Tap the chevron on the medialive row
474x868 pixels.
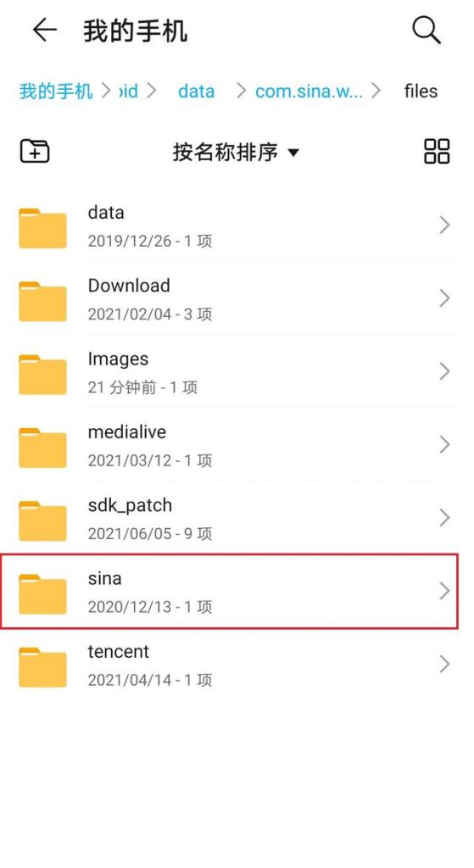[444, 444]
